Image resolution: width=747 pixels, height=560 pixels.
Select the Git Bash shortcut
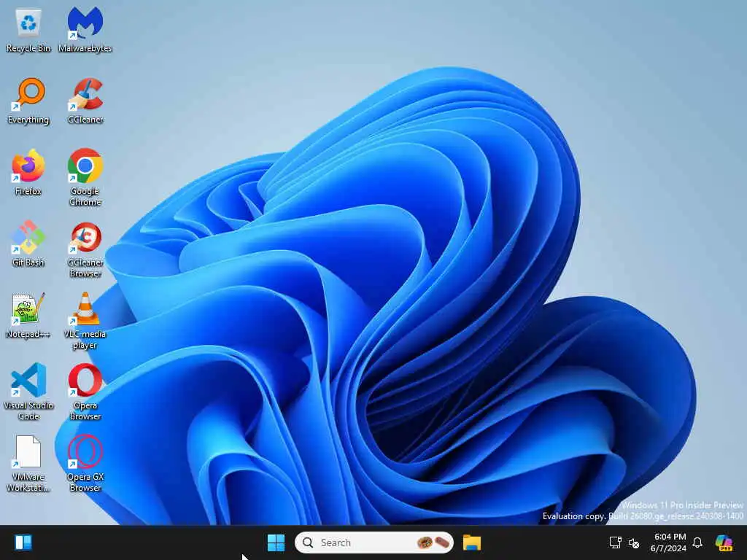(x=28, y=244)
